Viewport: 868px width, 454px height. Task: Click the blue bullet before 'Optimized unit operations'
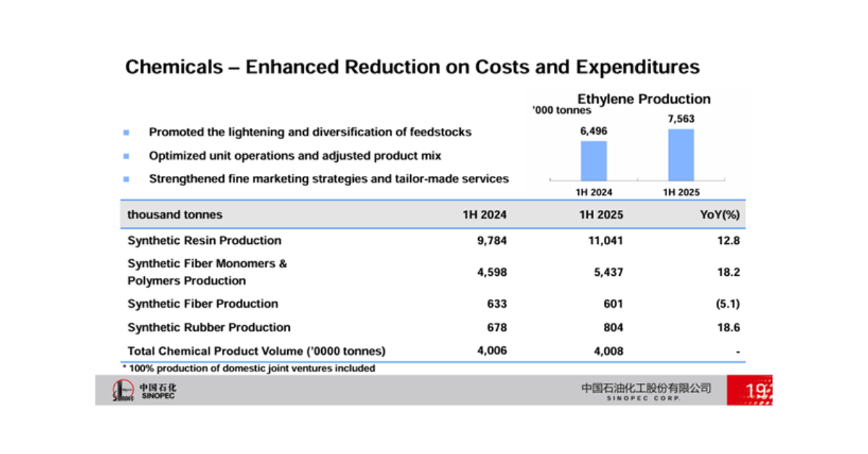tap(126, 156)
